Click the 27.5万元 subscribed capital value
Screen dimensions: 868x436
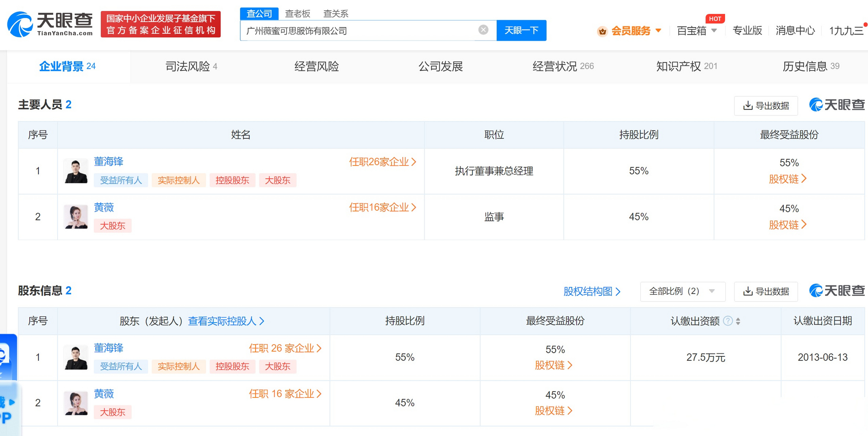(x=706, y=357)
